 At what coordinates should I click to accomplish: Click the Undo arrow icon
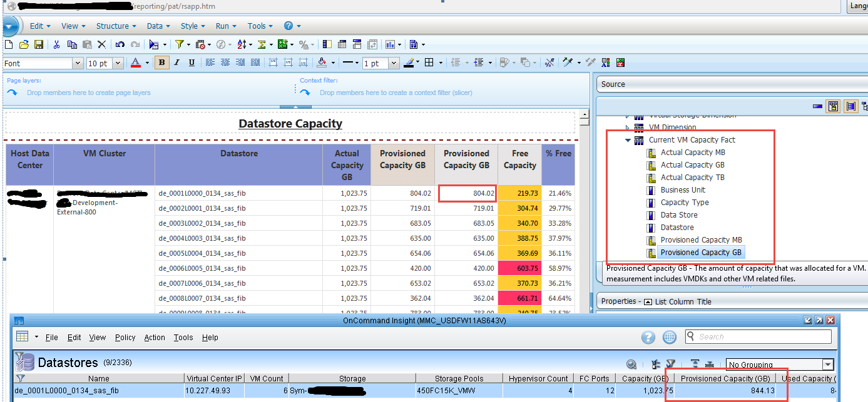120,44
